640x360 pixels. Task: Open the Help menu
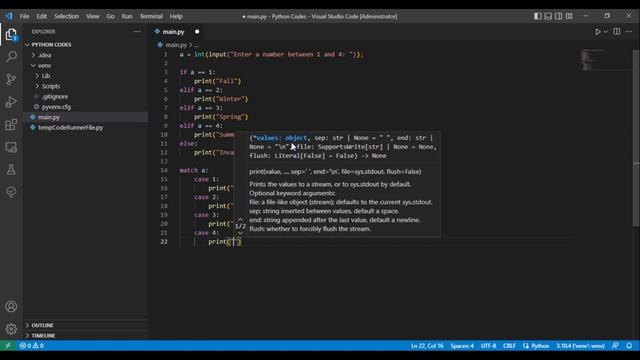click(x=176, y=16)
